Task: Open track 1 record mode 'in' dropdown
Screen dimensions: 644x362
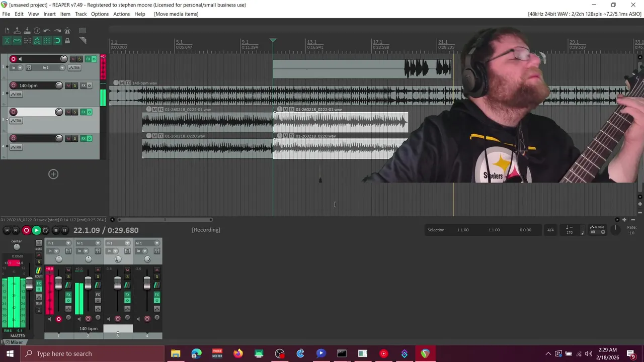Action: (x=17, y=68)
